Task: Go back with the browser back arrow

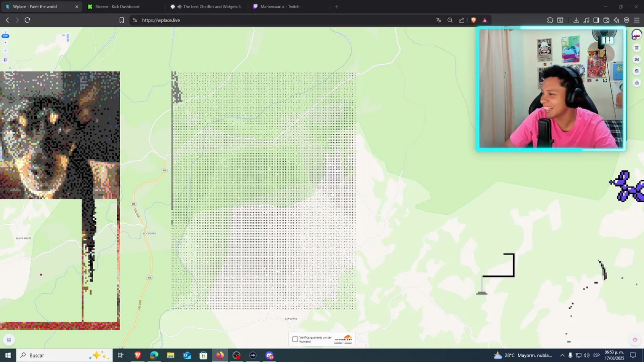Action: coord(7,20)
